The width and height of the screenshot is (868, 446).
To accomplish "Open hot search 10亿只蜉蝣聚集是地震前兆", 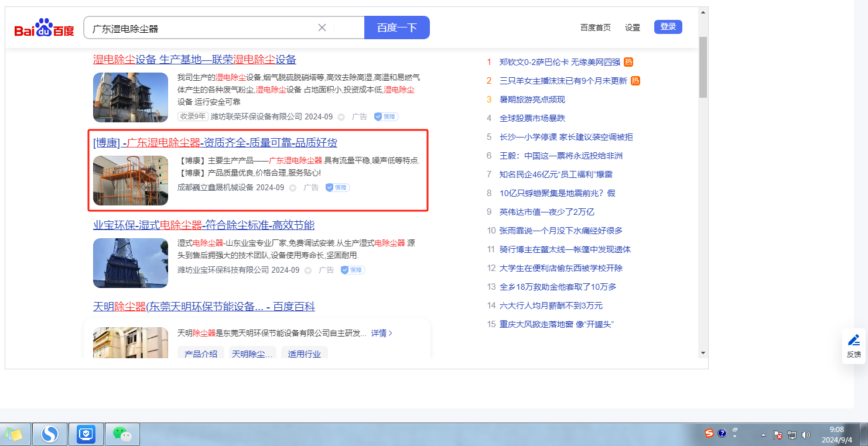I will (558, 193).
